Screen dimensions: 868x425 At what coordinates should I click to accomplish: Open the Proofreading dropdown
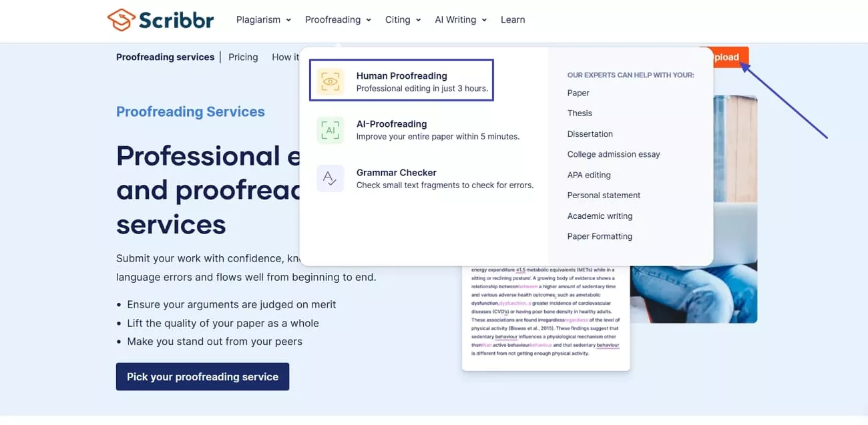pyautogui.click(x=333, y=19)
